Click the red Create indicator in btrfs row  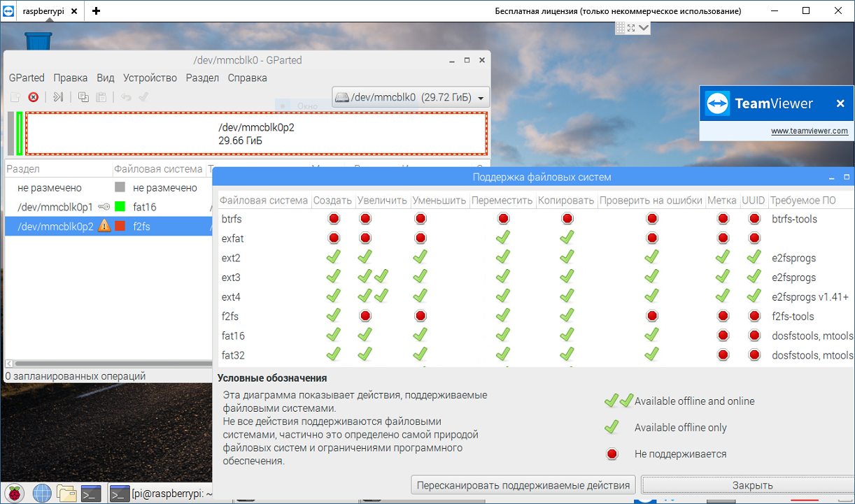point(333,219)
